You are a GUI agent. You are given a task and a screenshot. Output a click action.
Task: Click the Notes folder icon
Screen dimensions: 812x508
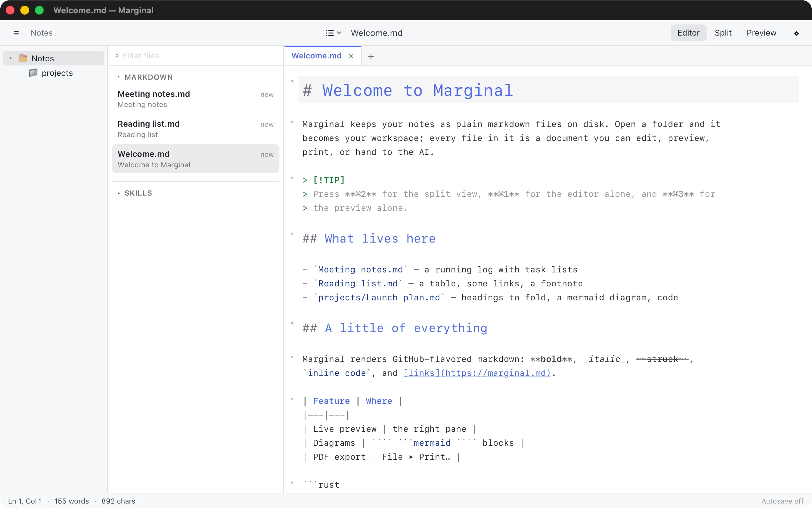[x=23, y=58]
